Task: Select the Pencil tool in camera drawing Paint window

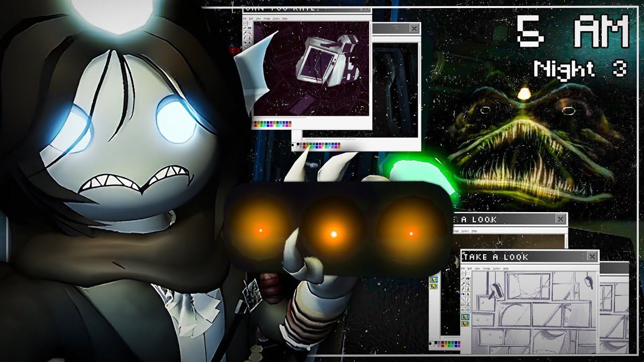Action: pos(246,37)
